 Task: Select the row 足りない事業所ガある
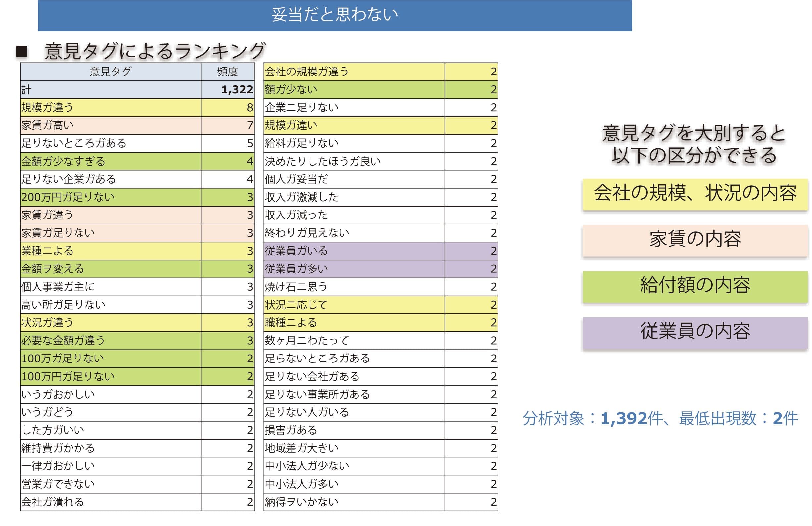coord(381,394)
